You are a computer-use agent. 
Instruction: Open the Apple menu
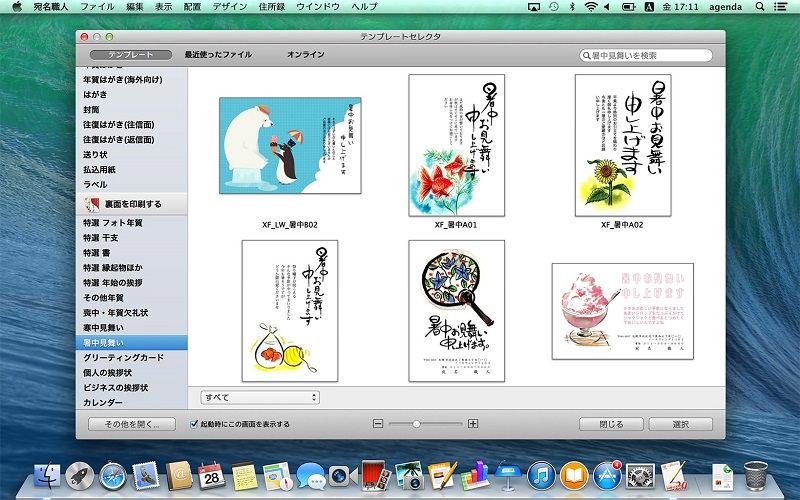17,7
